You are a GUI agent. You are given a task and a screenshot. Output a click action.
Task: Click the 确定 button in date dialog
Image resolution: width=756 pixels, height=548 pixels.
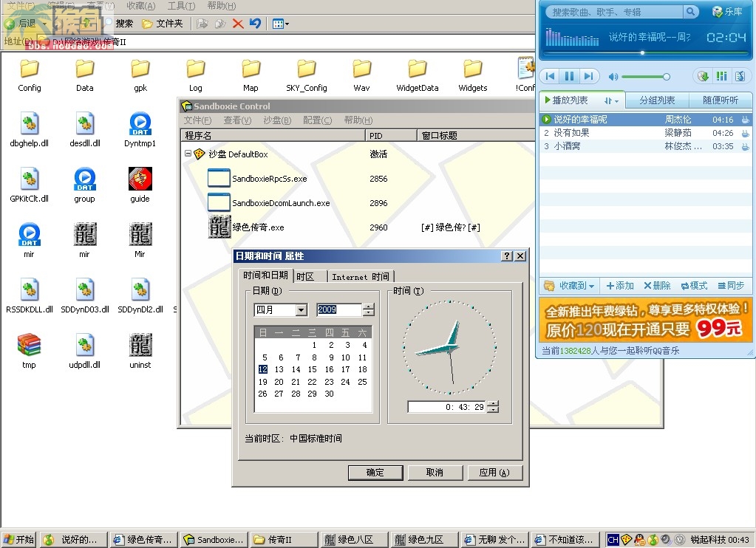click(x=375, y=473)
